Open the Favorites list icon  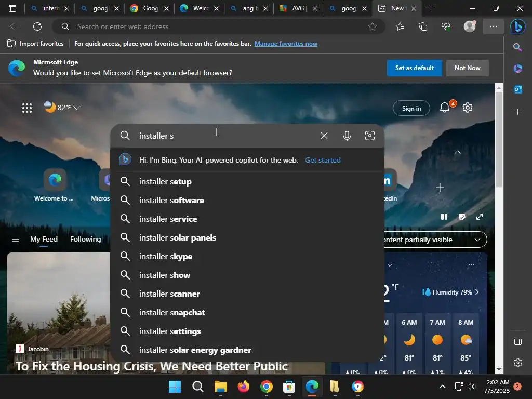pyautogui.click(x=400, y=26)
